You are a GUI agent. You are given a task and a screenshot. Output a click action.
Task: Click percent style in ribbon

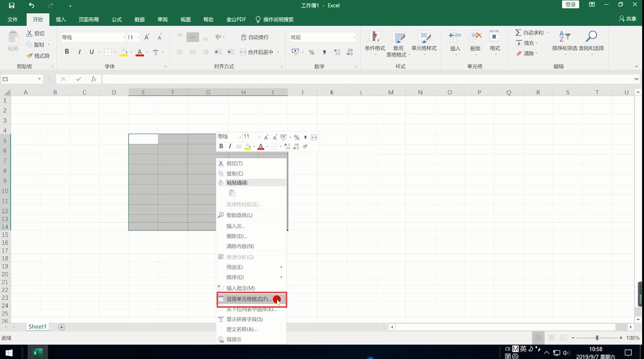pos(311,52)
